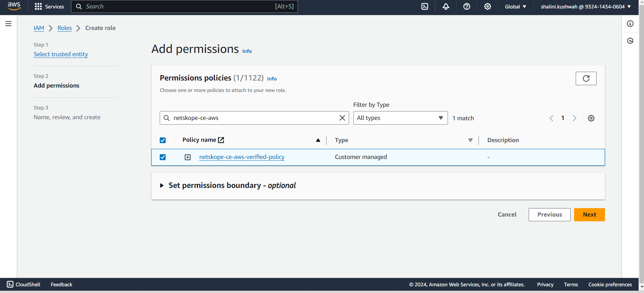Return to Select trusted entity step
The height and width of the screenshot is (293, 644).
(x=61, y=54)
